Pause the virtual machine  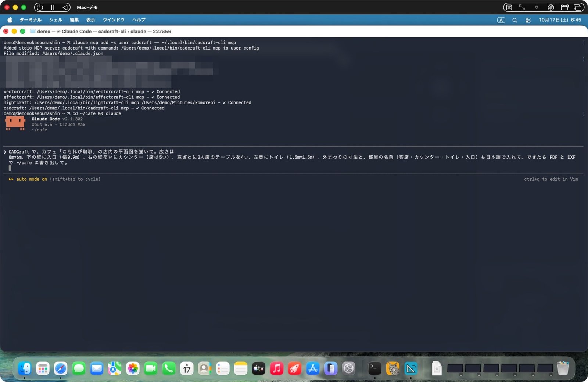[53, 7]
